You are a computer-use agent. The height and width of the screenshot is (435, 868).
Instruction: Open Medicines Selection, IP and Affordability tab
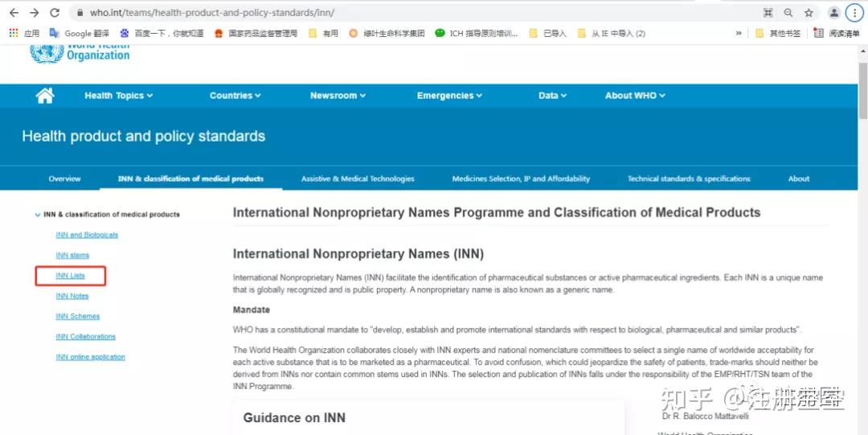[x=521, y=179]
